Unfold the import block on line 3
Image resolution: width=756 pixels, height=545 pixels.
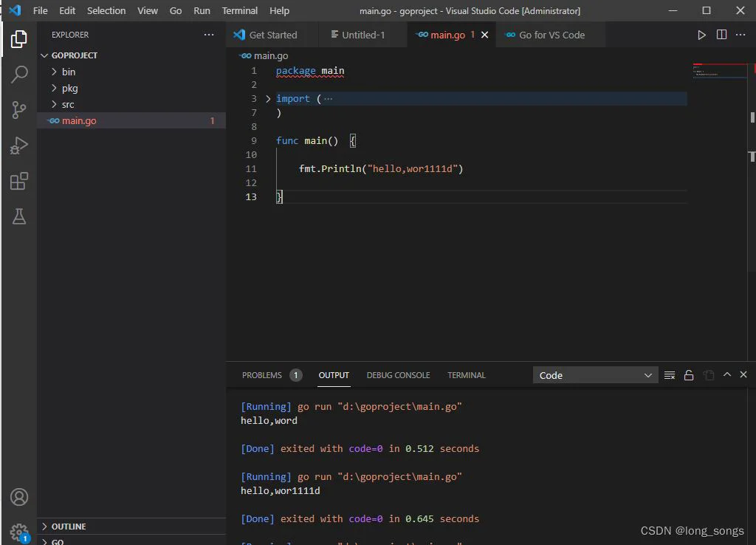[x=268, y=99]
